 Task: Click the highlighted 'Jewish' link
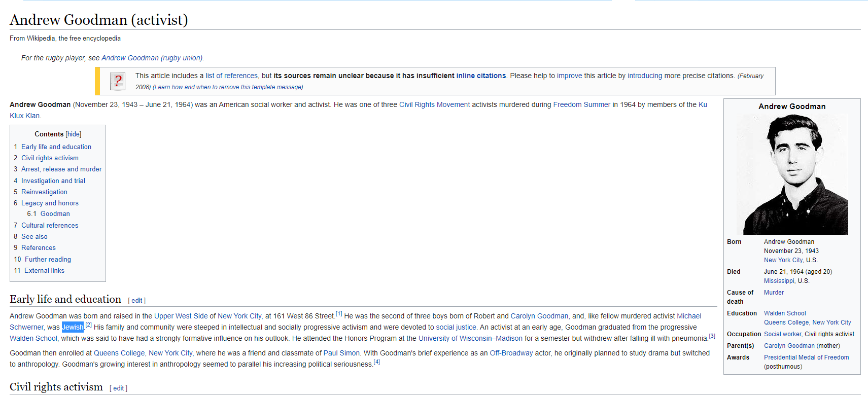(x=73, y=327)
